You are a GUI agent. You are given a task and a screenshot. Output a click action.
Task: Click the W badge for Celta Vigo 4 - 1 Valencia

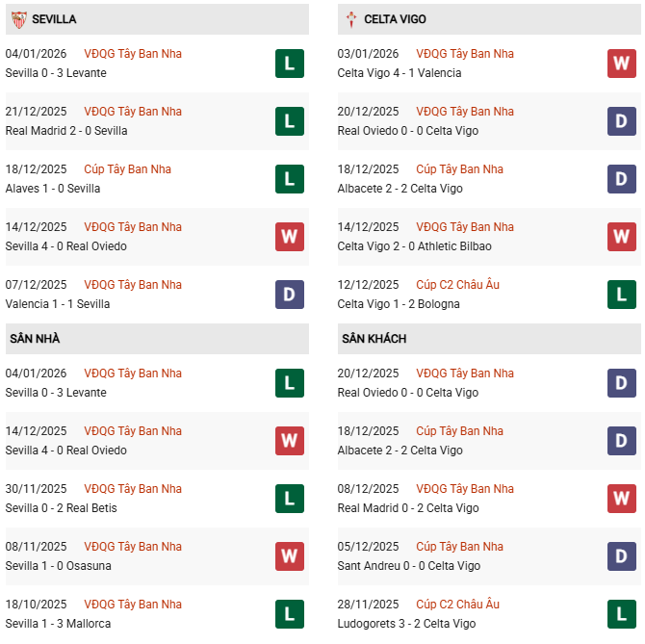tap(622, 64)
